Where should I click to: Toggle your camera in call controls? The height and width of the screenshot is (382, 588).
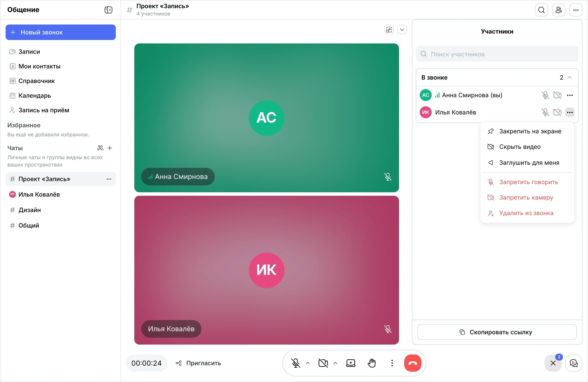click(x=323, y=363)
